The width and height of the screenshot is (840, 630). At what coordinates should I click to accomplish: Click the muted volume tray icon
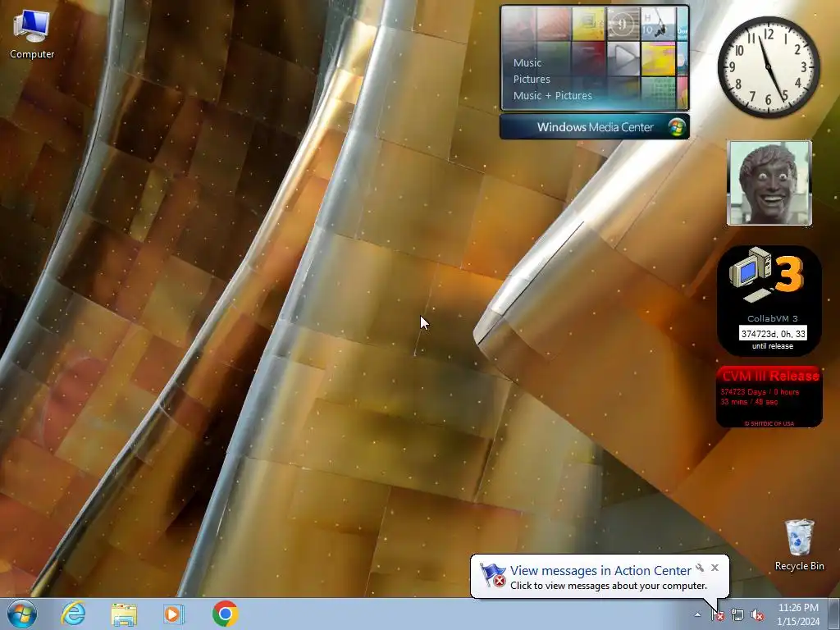757,615
